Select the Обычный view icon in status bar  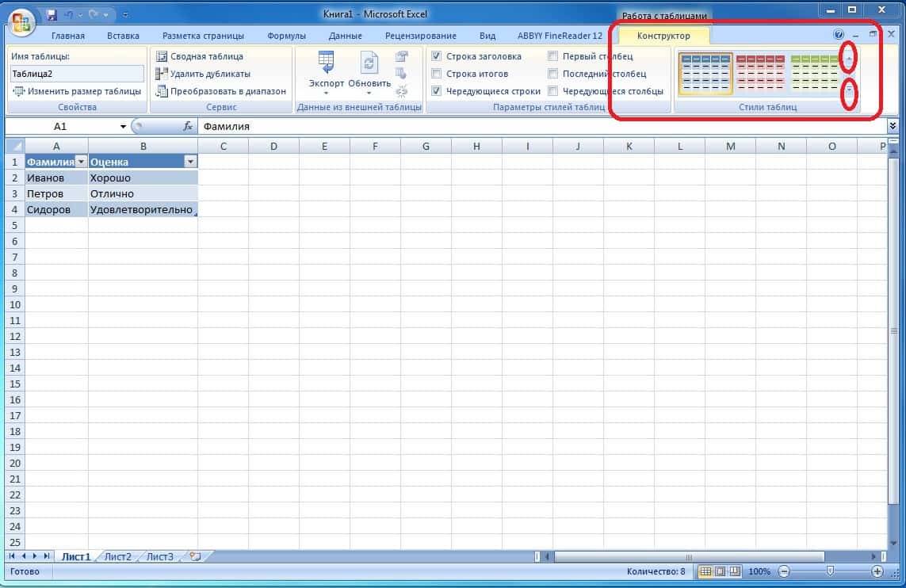coord(705,571)
